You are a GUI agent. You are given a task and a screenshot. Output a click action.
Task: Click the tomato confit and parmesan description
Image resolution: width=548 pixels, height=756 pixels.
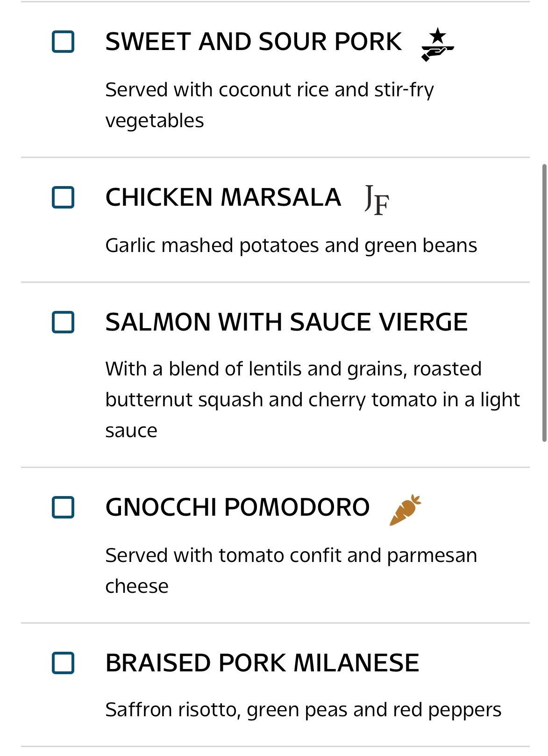[x=291, y=555]
